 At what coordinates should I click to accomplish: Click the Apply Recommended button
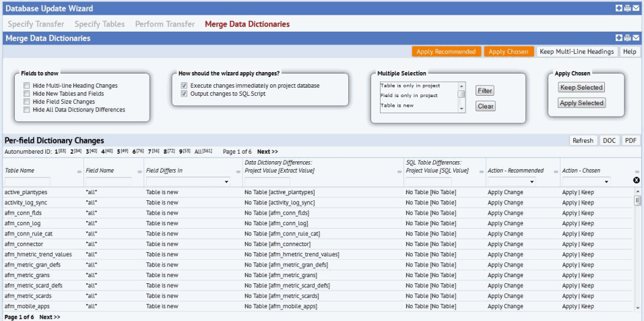click(x=446, y=51)
